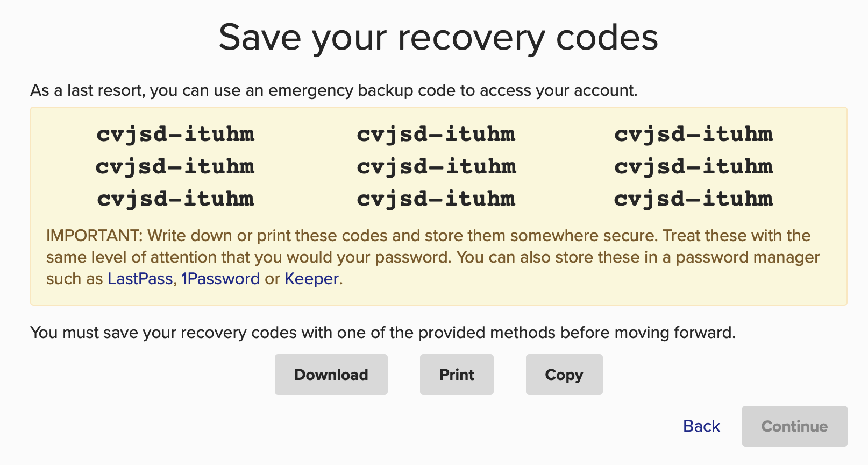868x465 pixels.
Task: Click the first-row, middle-column recovery code
Action: coord(436,134)
